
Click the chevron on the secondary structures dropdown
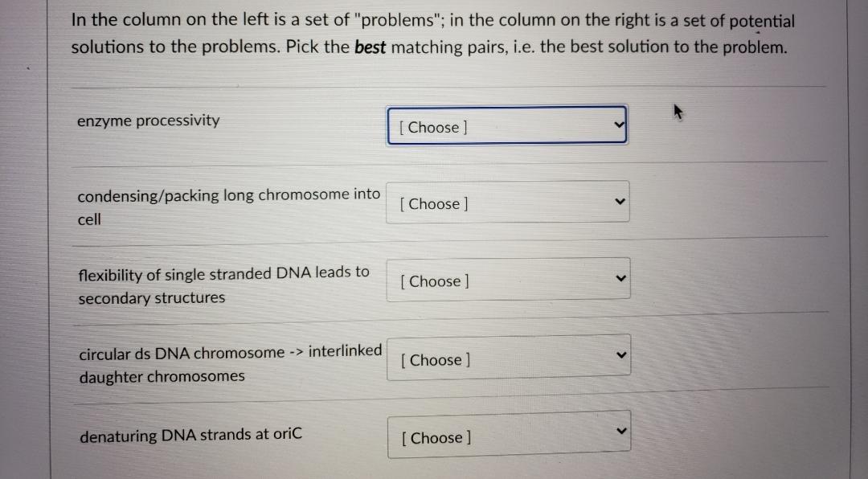click(620, 278)
